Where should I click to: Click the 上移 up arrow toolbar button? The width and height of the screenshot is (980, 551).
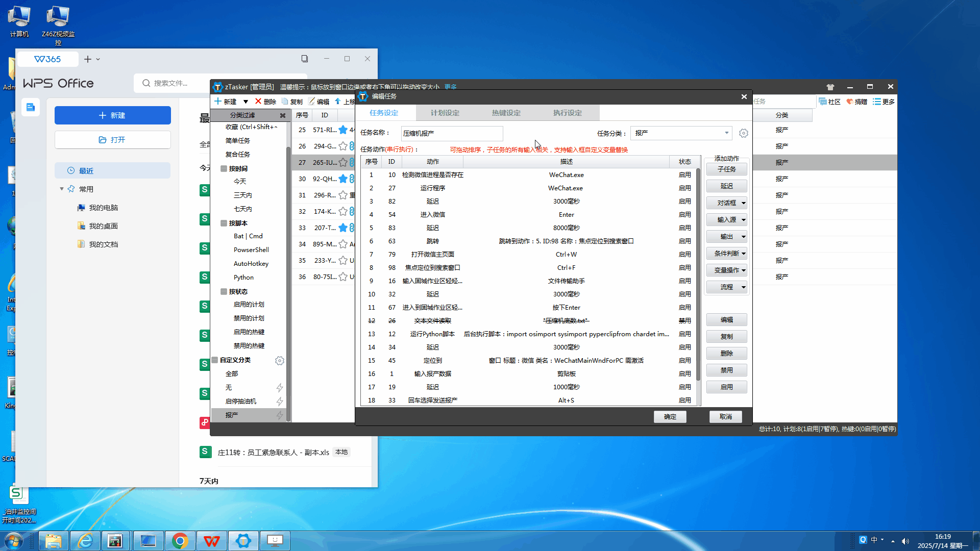pyautogui.click(x=345, y=102)
